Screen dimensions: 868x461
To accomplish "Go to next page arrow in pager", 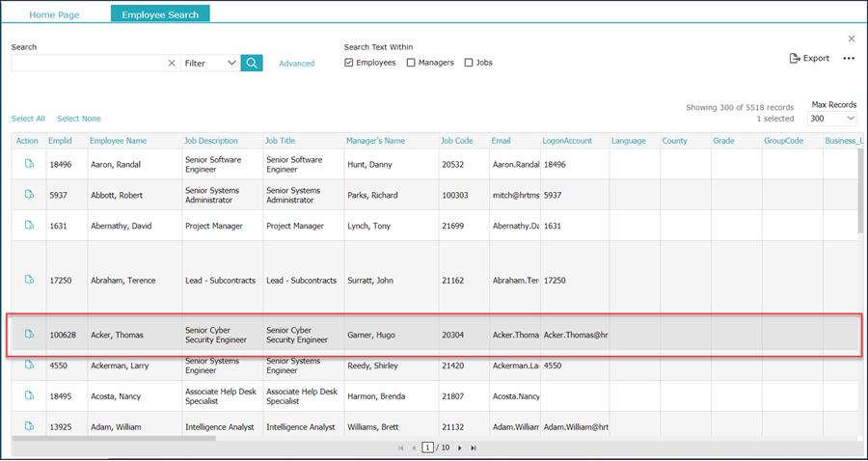I will pyautogui.click(x=460, y=447).
